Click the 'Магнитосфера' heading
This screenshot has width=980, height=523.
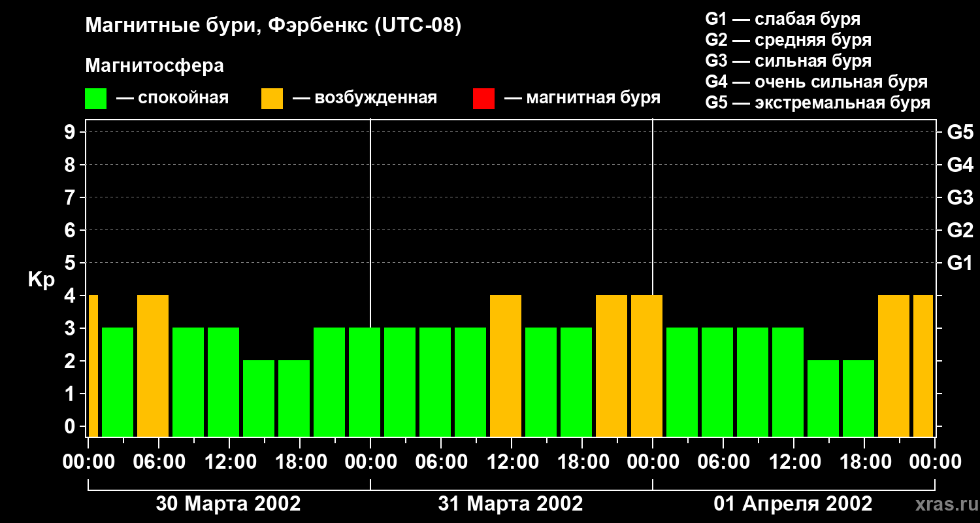(154, 66)
